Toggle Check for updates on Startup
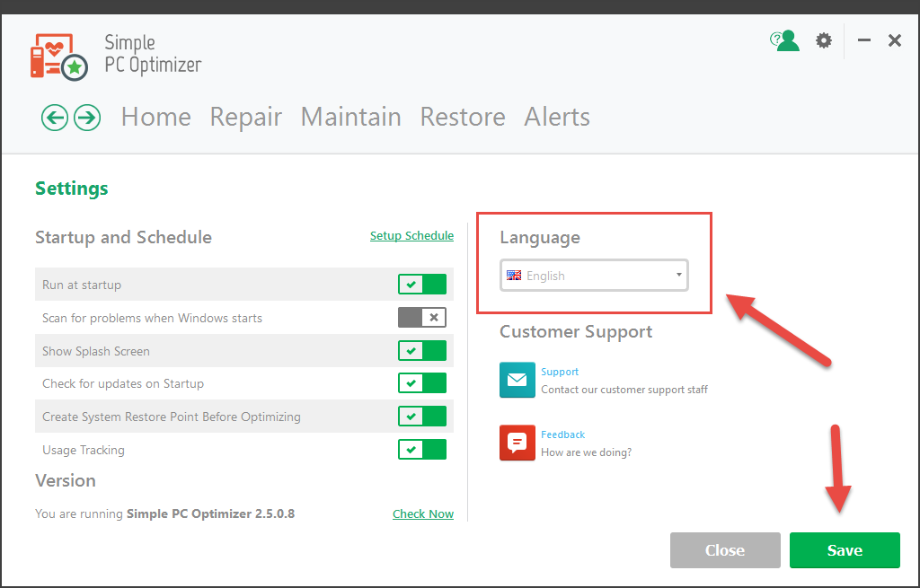 point(422,382)
